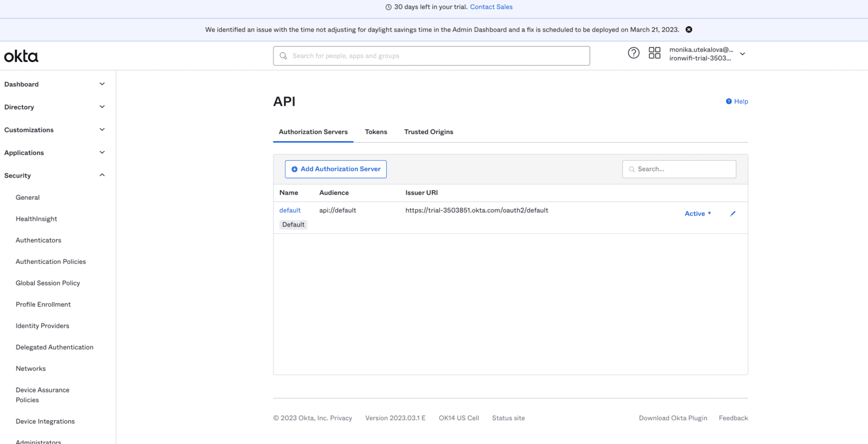Click the api://default audience value
The height and width of the screenshot is (444, 868).
(337, 210)
